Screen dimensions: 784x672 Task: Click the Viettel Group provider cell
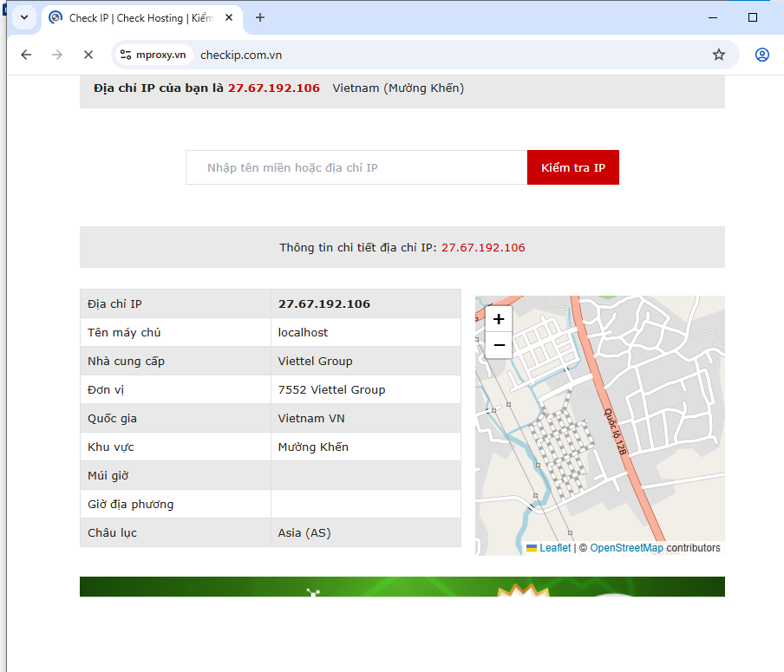366,361
